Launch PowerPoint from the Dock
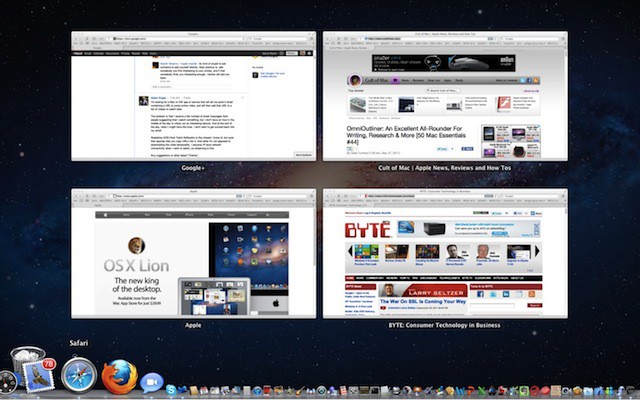 471,391
